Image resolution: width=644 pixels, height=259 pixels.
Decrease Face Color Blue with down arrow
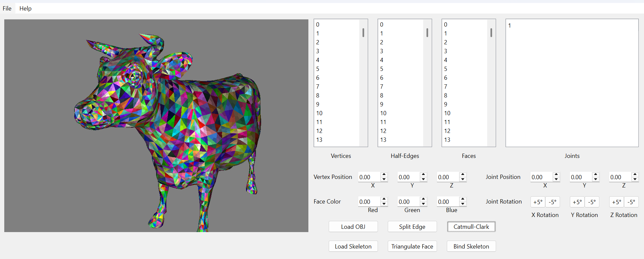[x=463, y=204]
